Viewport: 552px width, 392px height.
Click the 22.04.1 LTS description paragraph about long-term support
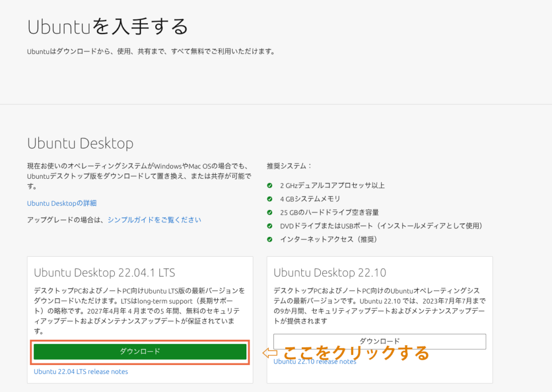click(139, 311)
